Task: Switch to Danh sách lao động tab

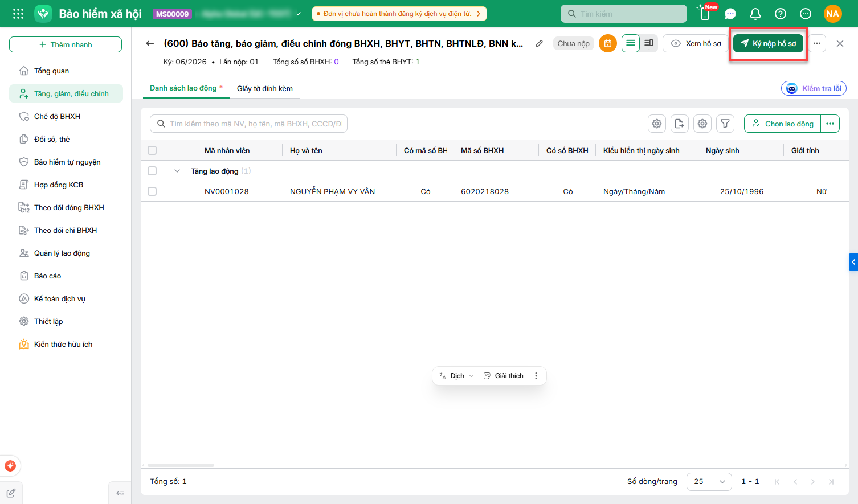Action: pos(186,88)
